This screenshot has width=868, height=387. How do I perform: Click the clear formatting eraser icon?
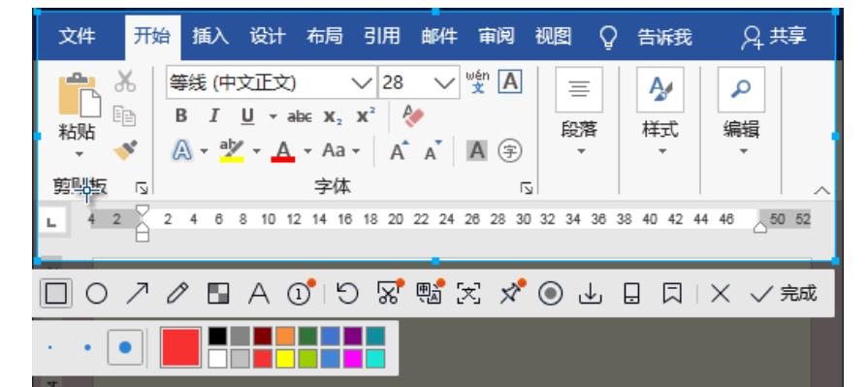pos(413,115)
